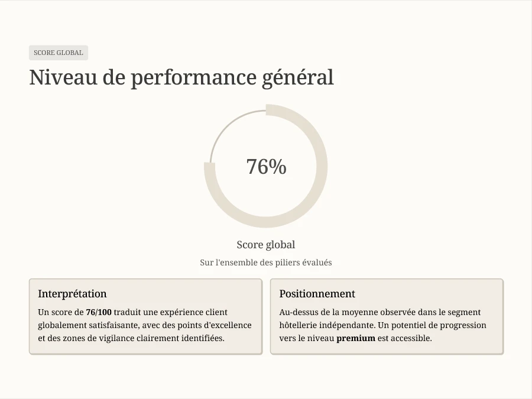The image size is (532, 399).
Task: Click the bold "76/100" text
Action: pos(99,312)
